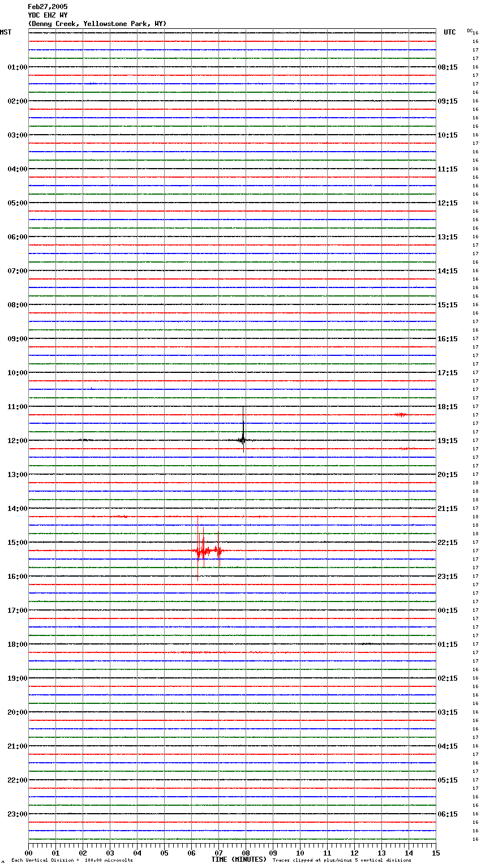Image resolution: width=481 pixels, height=868 pixels.
Task: Click the 08:15 UTC time label
Action: pyautogui.click(x=448, y=67)
